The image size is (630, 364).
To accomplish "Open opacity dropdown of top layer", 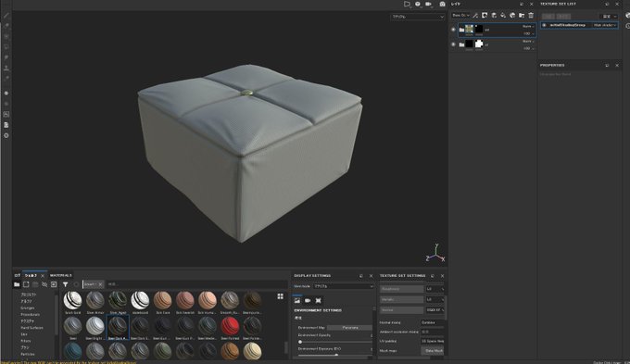I will coord(529,33).
